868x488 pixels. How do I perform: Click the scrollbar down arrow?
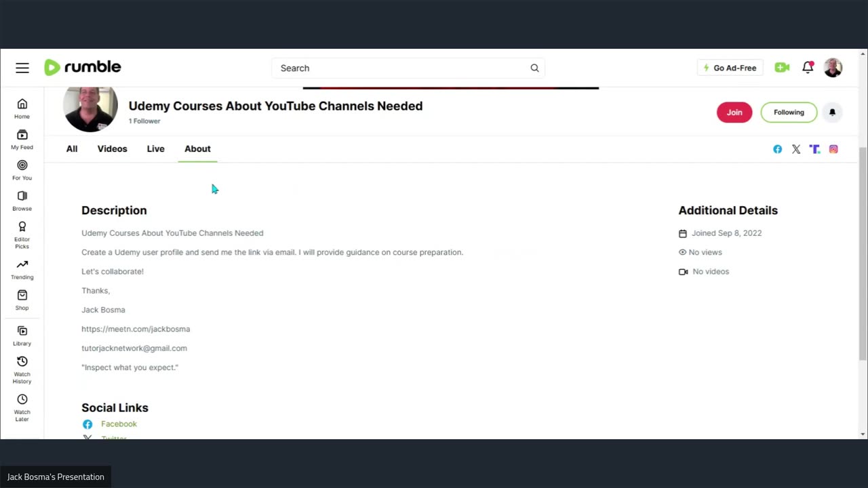[x=863, y=434]
